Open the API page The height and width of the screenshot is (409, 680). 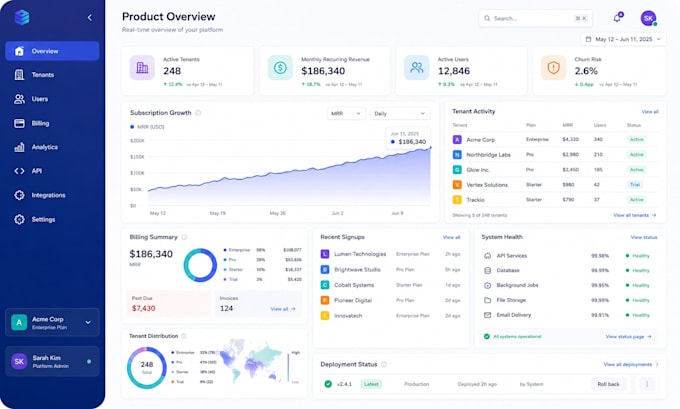pos(52,171)
